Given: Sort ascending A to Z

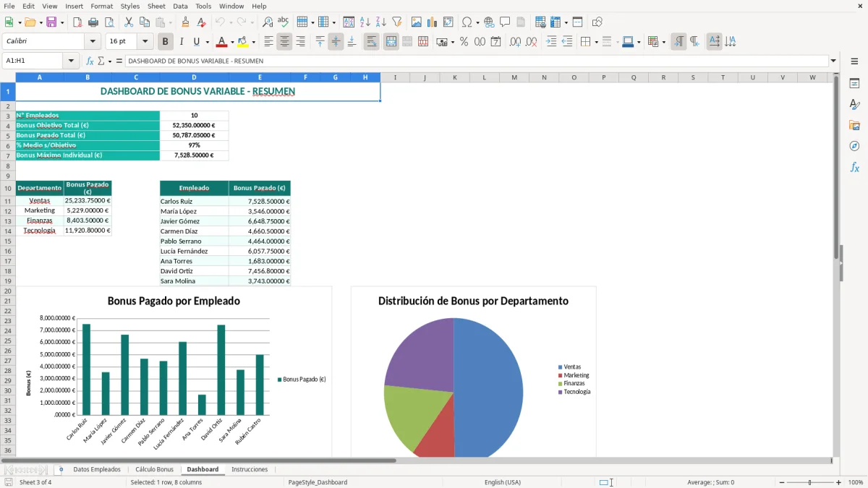Looking at the screenshot, I should [x=365, y=22].
